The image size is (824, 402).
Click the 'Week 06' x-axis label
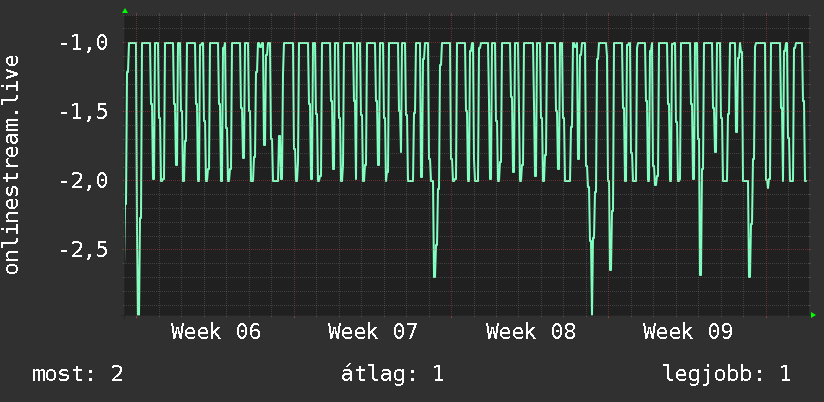tap(216, 332)
